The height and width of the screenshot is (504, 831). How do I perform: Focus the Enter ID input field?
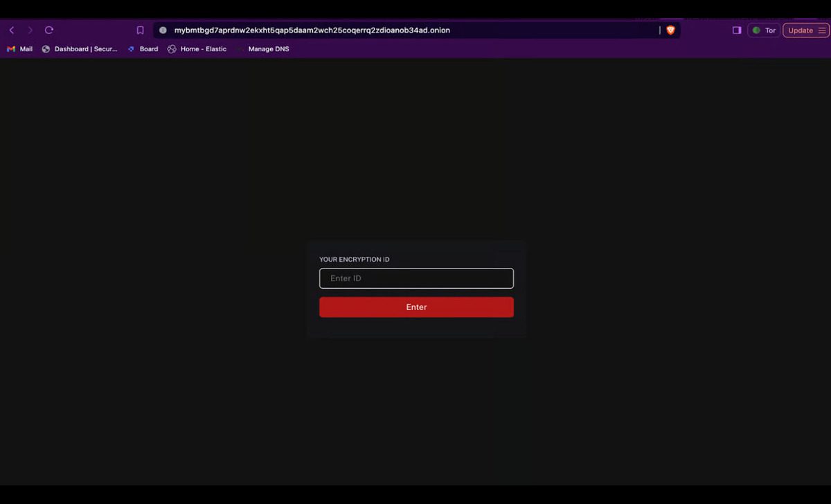416,278
